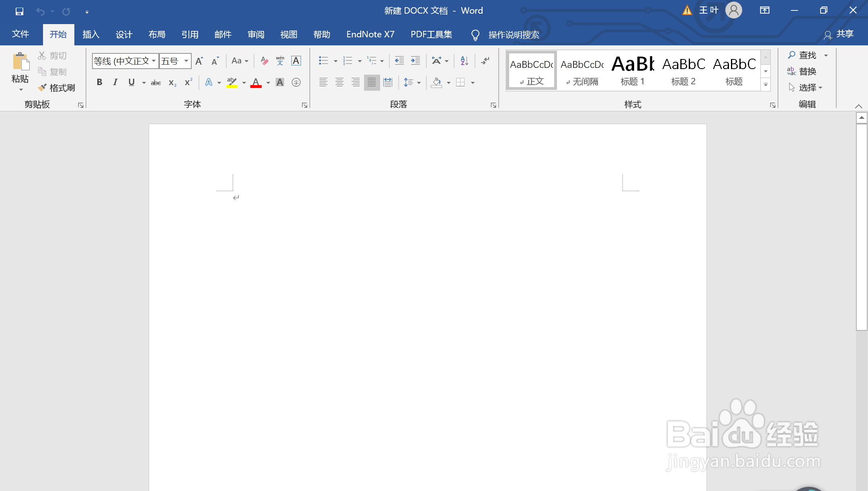Image resolution: width=868 pixels, height=491 pixels.
Task: Open the font size dropdown
Action: (186, 61)
